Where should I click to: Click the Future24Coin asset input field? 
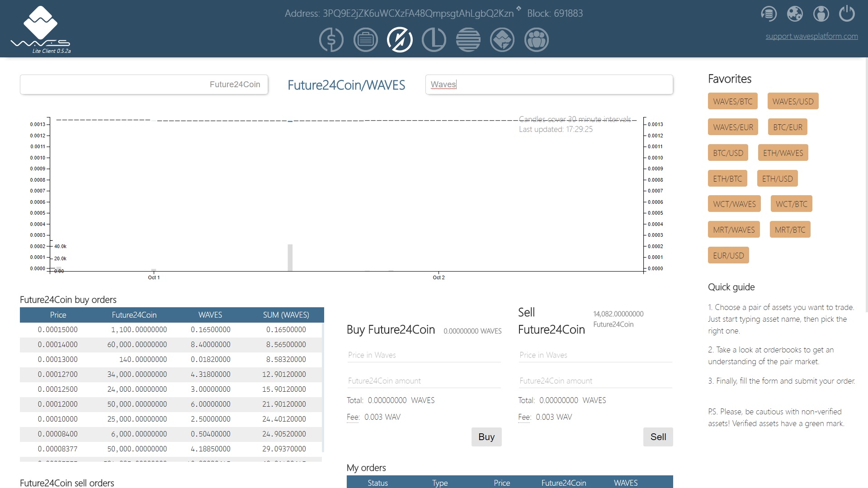(x=144, y=84)
